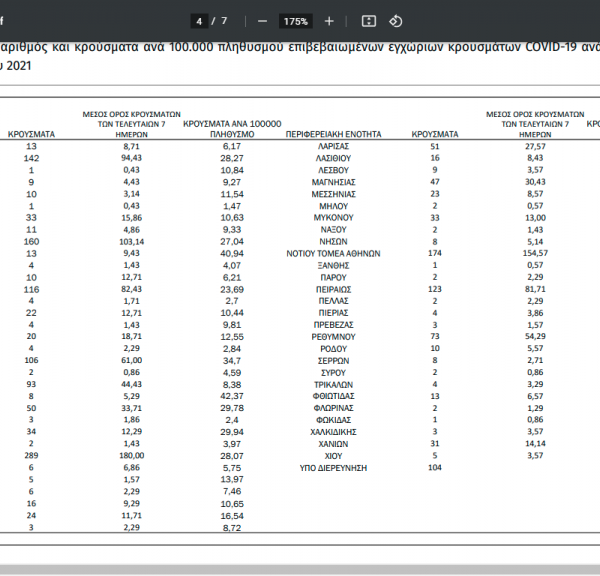600x576 pixels.
Task: Select the value 81,71 for ΠΕΙΡΑΙΩΣ
Action: coord(535,289)
